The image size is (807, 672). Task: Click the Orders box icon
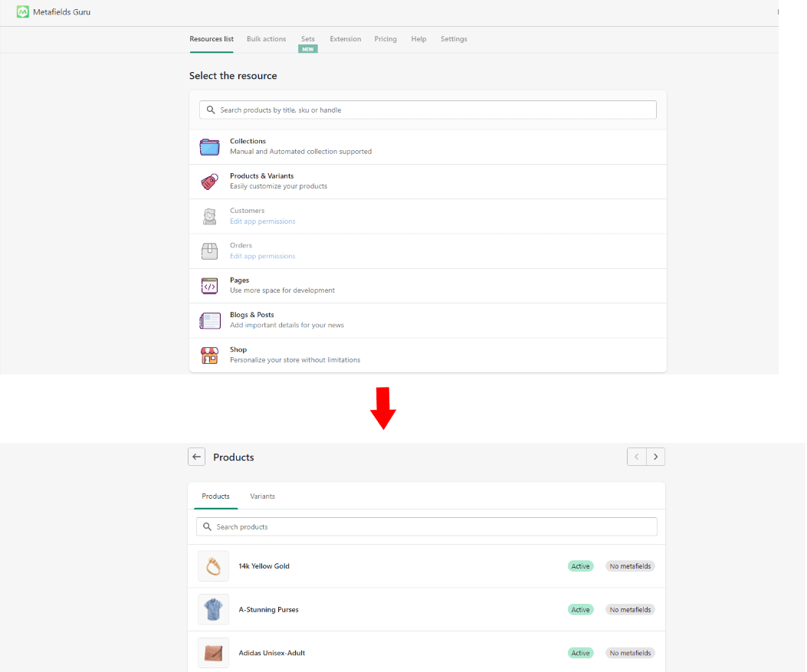click(x=209, y=251)
